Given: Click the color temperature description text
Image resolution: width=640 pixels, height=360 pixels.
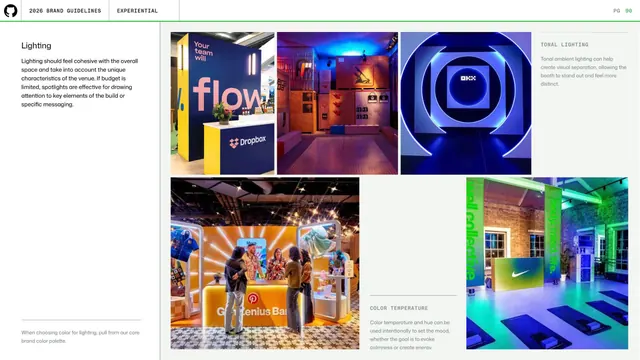Looking at the screenshot, I should pyautogui.click(x=410, y=335).
